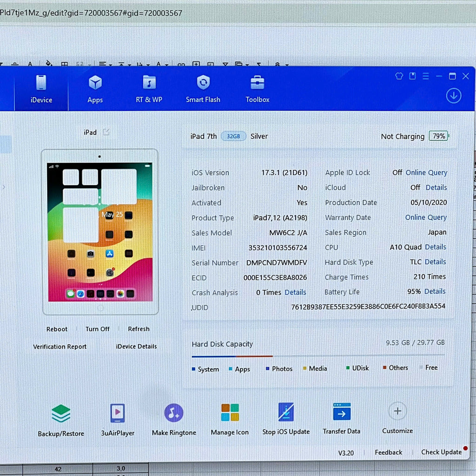The height and width of the screenshot is (476, 476).
Task: Click Online Query for Apple ID Lock
Action: pos(426,172)
